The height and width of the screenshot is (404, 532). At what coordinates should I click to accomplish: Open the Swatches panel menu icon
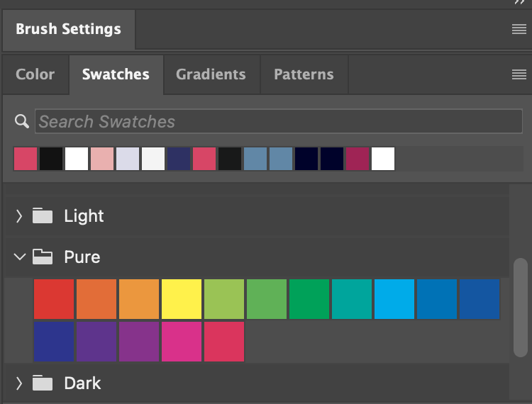pyautogui.click(x=519, y=74)
